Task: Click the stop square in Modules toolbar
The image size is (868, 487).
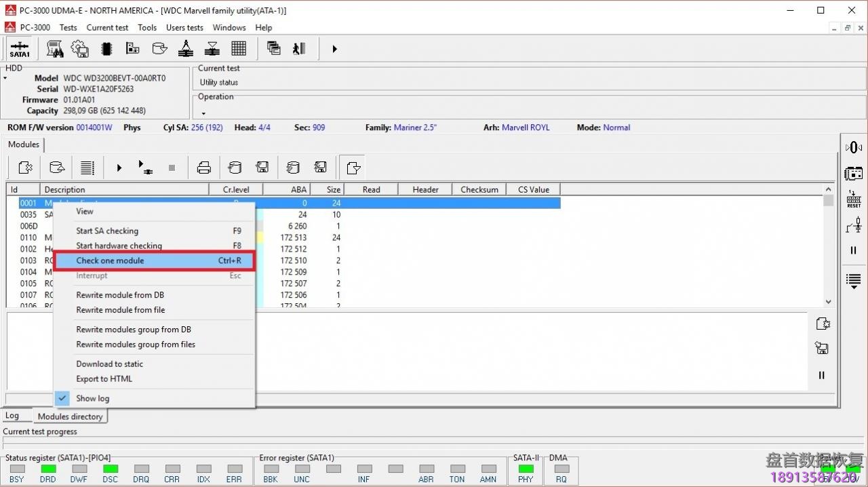Action: pyautogui.click(x=172, y=168)
